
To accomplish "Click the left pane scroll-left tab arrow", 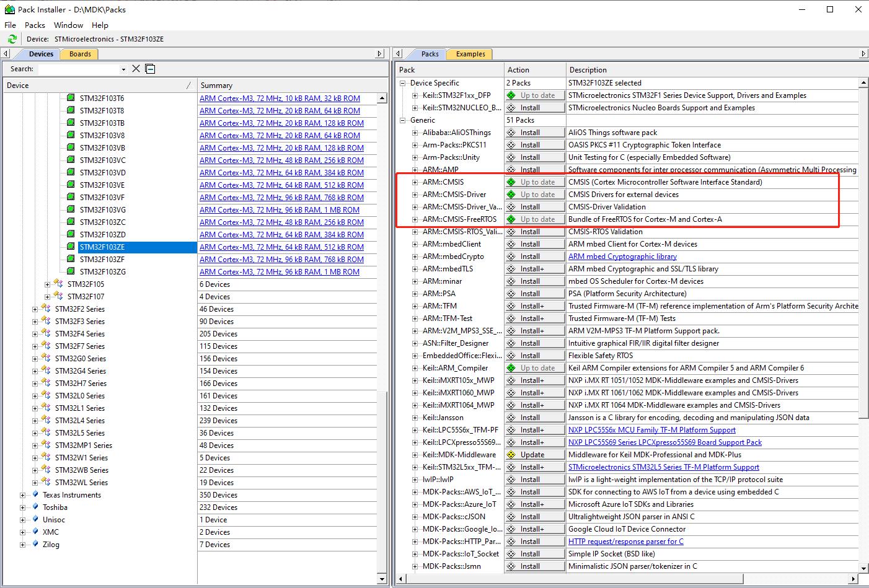I will click(6, 54).
